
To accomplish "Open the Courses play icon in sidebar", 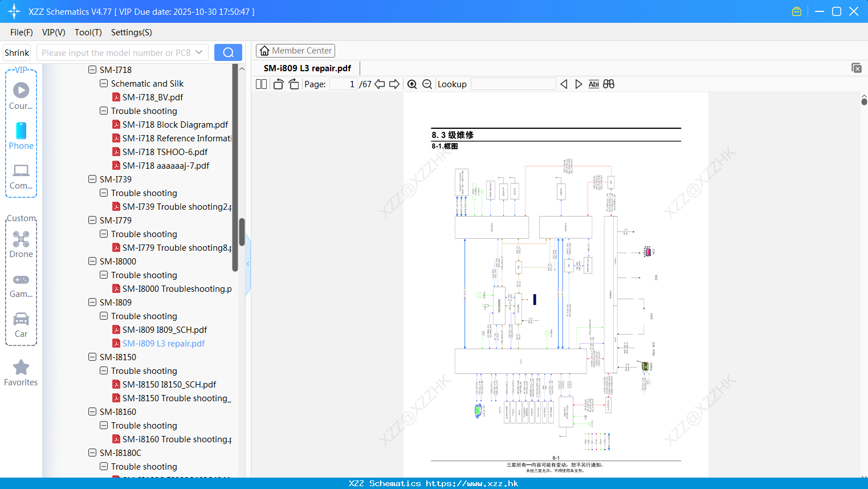I will [x=21, y=90].
